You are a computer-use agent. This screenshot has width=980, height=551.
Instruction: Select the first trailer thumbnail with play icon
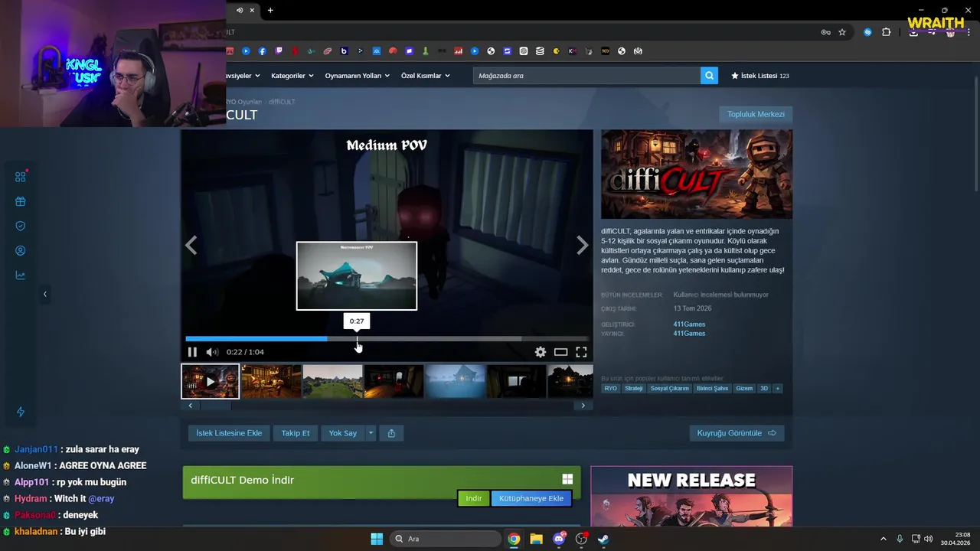[x=211, y=381]
